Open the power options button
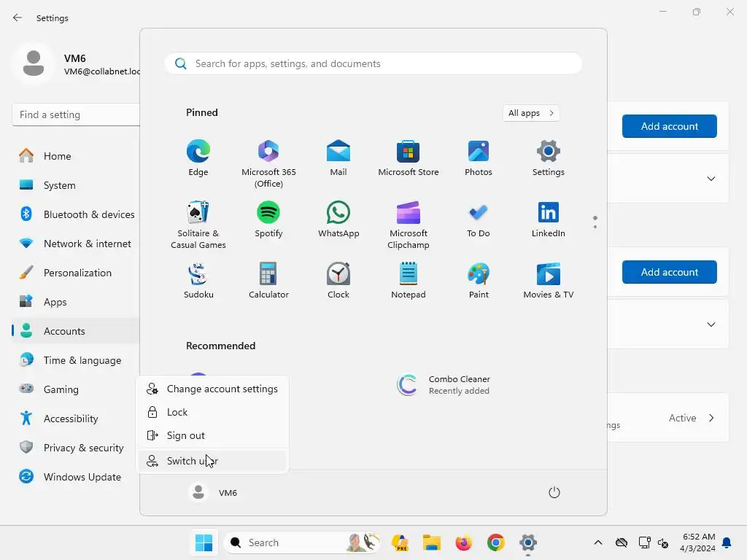Screen dimensions: 747x560 pos(554,492)
